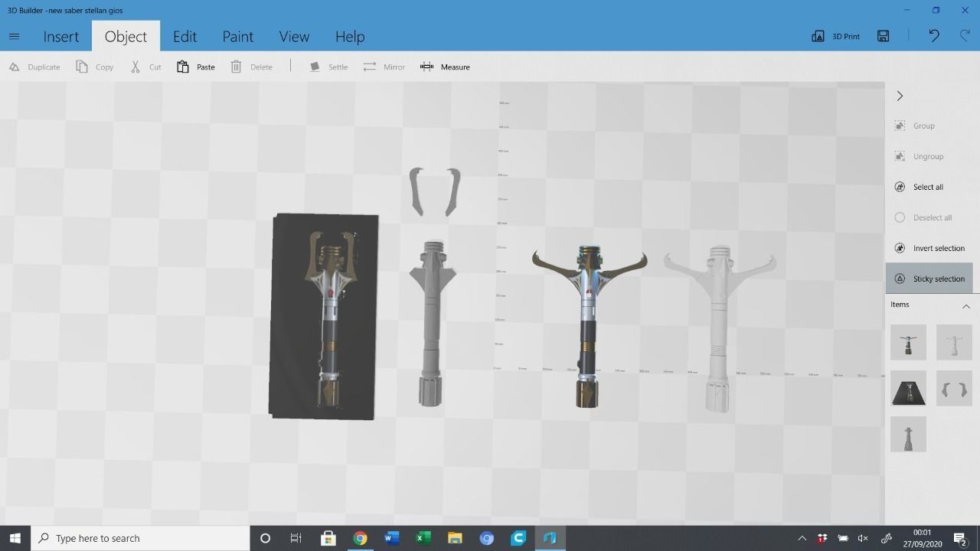This screenshot has width=980, height=551.
Task: Invert the current selection
Action: pos(929,248)
